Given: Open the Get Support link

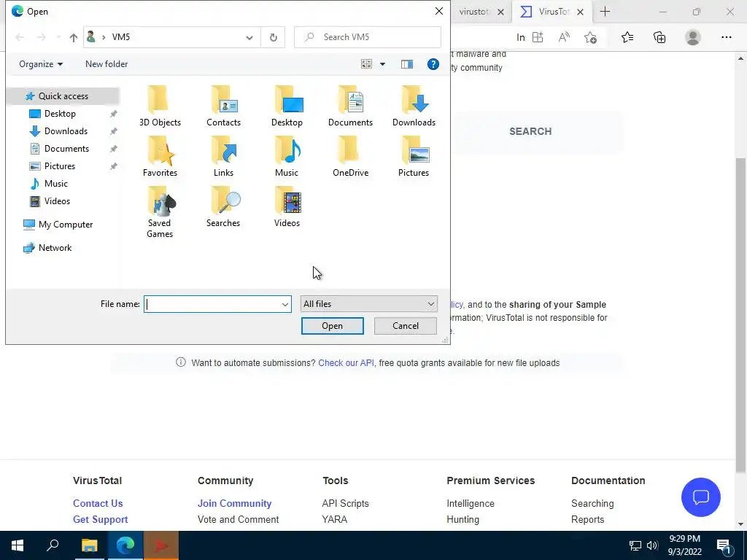Looking at the screenshot, I should pos(100,519).
